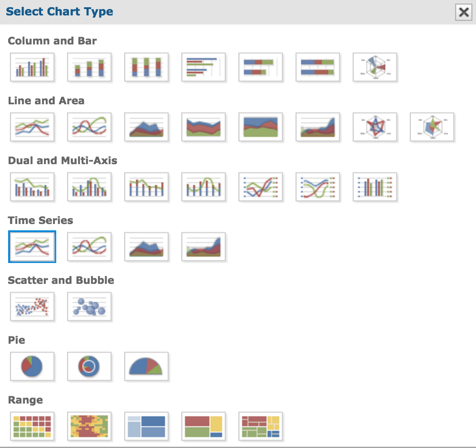The width and height of the screenshot is (476, 448).
Task: Select the multicolor treemap chart
Action: coord(261,426)
